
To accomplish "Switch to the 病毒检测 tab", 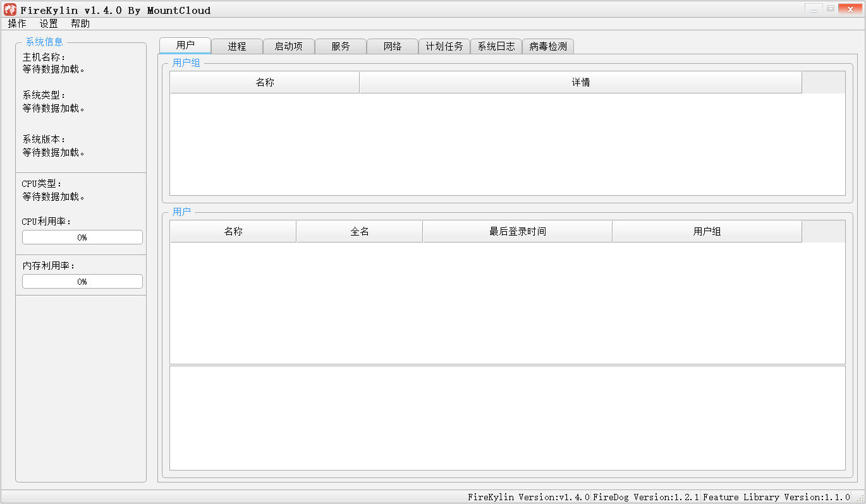I will point(548,47).
